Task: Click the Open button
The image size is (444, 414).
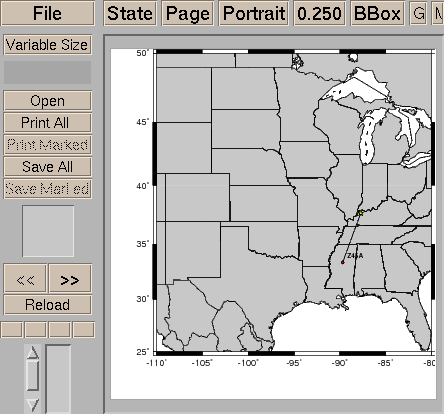Action: 47,101
